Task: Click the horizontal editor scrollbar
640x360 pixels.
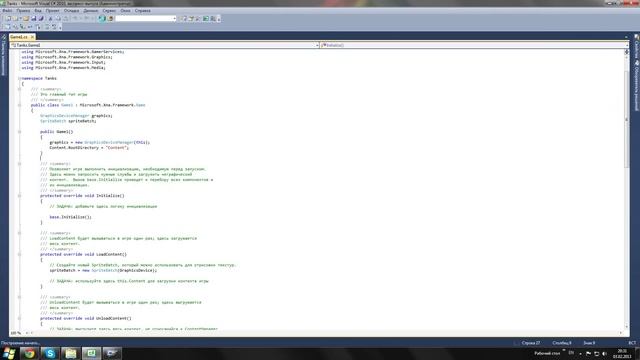Action: coord(327,333)
